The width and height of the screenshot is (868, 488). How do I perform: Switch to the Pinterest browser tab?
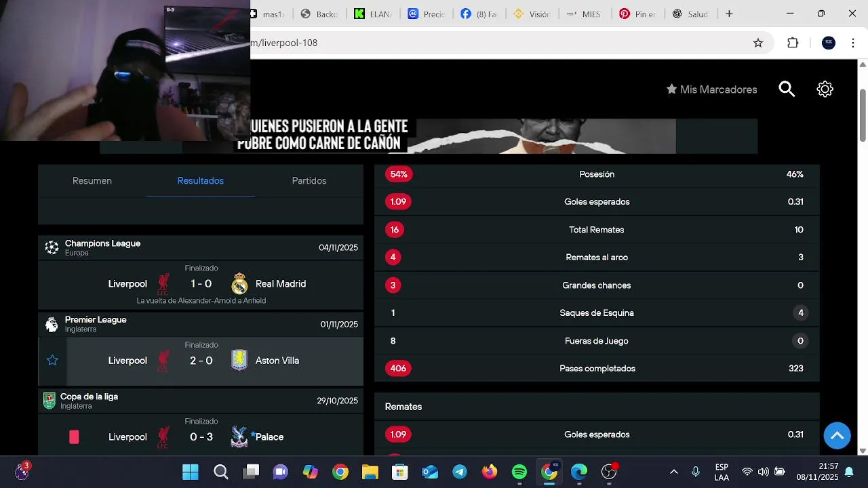pos(638,14)
